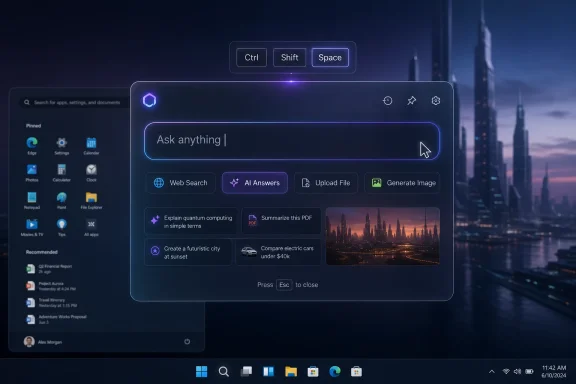Viewport: 576px width, 384px height.
Task: Select the Web Search mode
Action: pos(180,183)
